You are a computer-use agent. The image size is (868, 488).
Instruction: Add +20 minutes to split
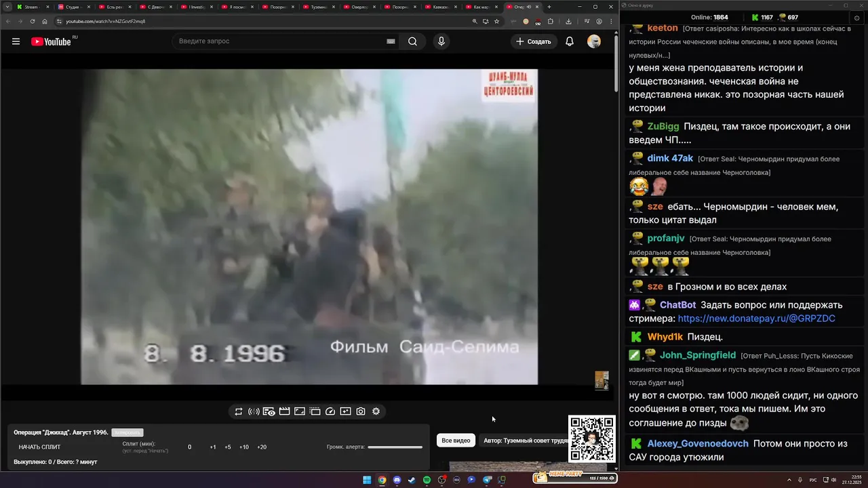[x=262, y=447]
